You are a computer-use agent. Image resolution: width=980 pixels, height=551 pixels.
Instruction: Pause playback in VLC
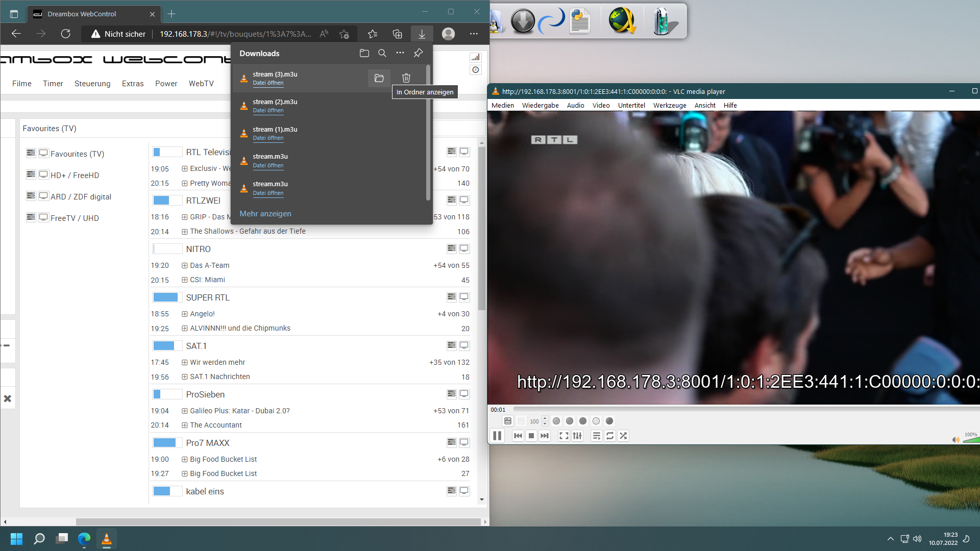(x=497, y=436)
